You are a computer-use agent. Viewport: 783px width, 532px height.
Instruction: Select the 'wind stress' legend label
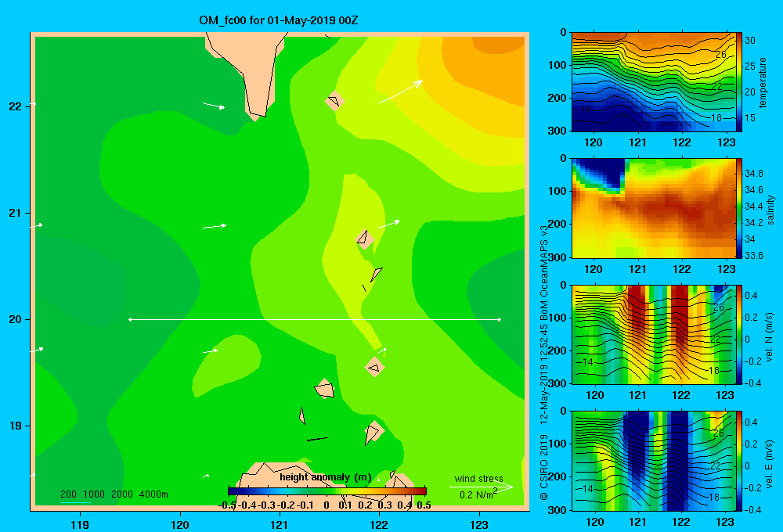pos(479,478)
